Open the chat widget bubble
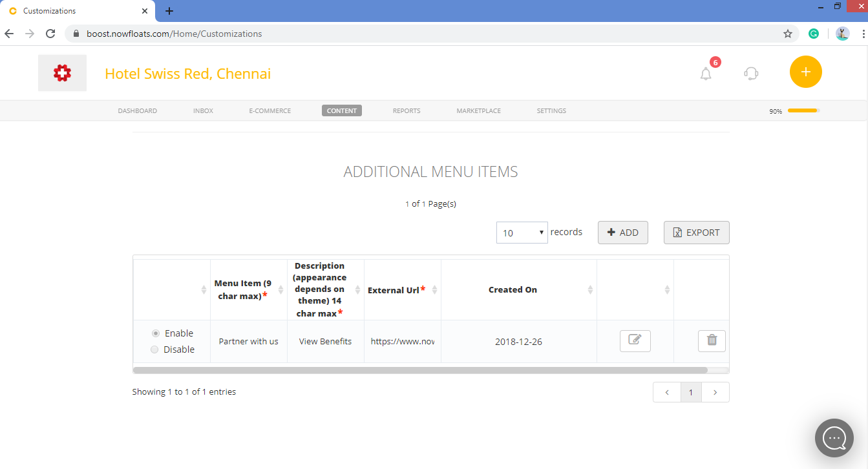 click(834, 438)
